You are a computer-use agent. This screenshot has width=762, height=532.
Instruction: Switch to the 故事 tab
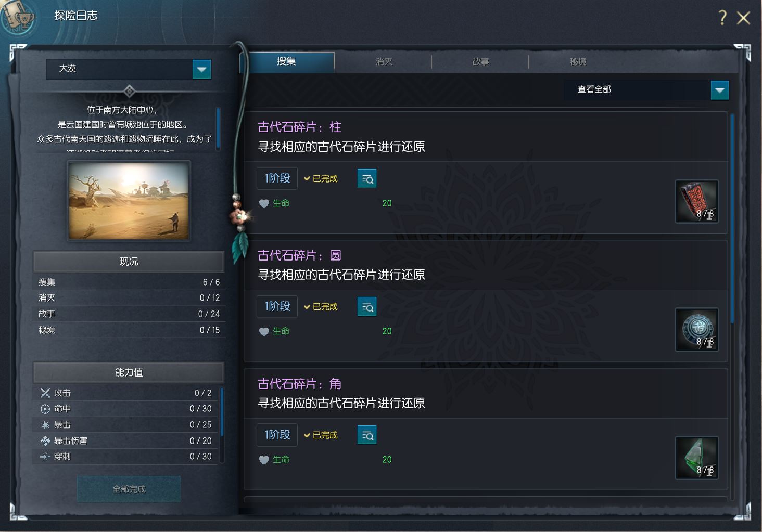click(x=480, y=61)
